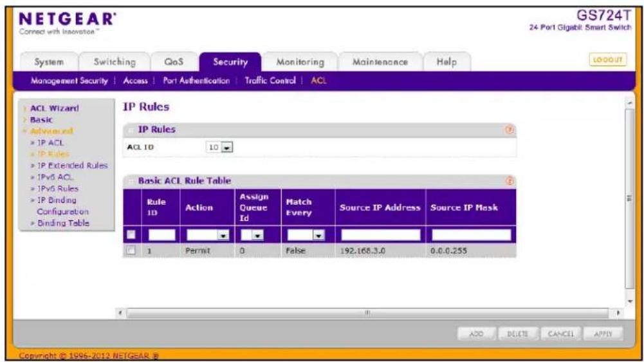The height and width of the screenshot is (362, 644).
Task: Open the Assign Queue Id dropdown
Action: (252, 235)
